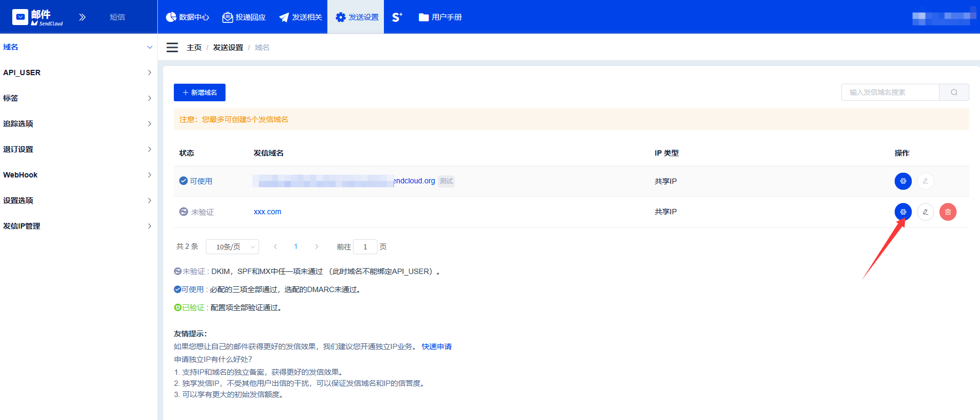Image resolution: width=980 pixels, height=420 pixels.
Task: Click the settings gear for xxx.com domain
Action: pyautogui.click(x=903, y=212)
